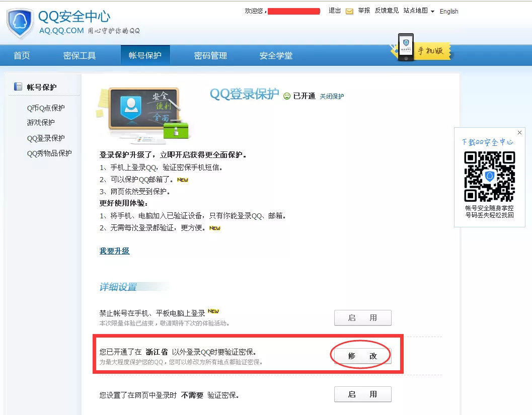This screenshot has width=532, height=415.
Task: Open the 密保工具 tab
Action: tap(79, 55)
